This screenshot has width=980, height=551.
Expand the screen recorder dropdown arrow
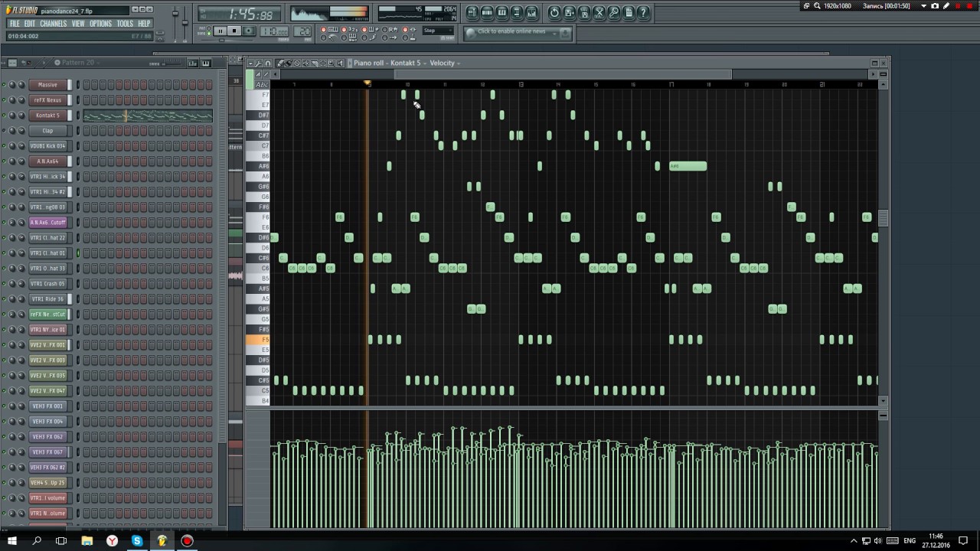(923, 6)
